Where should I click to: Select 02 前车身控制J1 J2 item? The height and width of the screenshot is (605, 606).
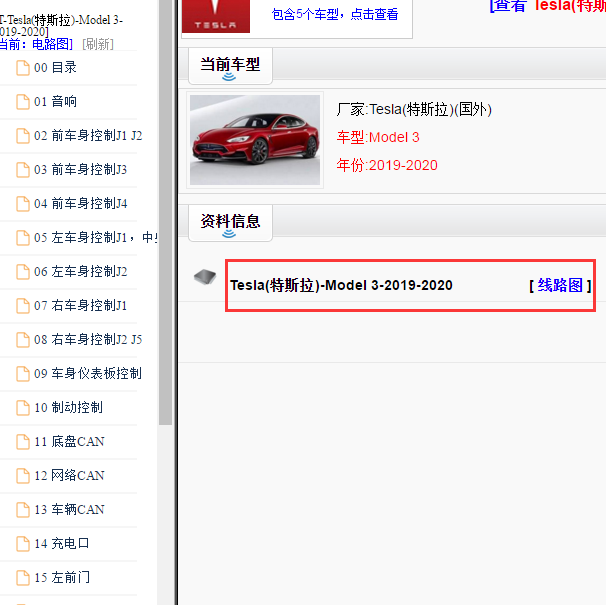coord(88,136)
